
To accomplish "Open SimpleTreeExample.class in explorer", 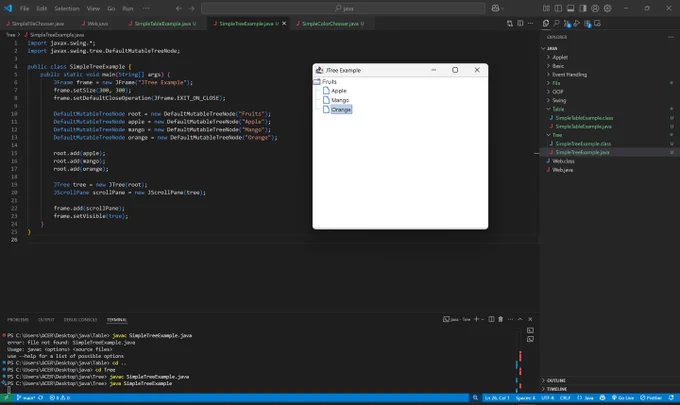I will (x=583, y=144).
